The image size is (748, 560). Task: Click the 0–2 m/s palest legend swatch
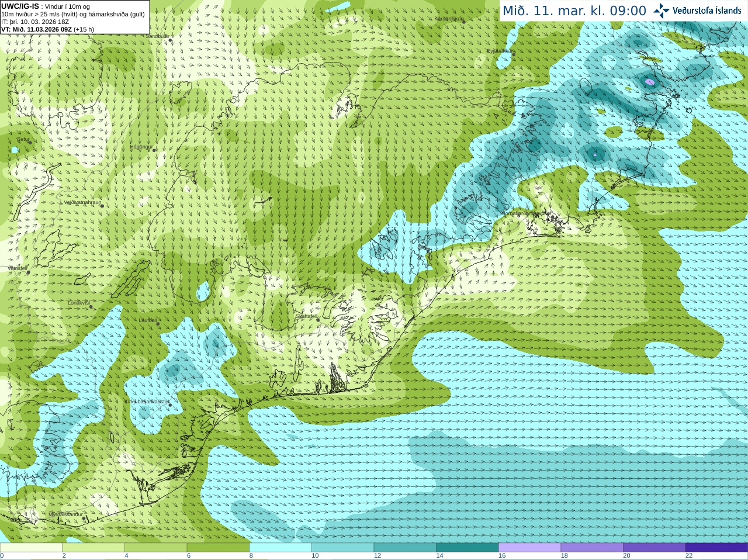pyautogui.click(x=31, y=548)
